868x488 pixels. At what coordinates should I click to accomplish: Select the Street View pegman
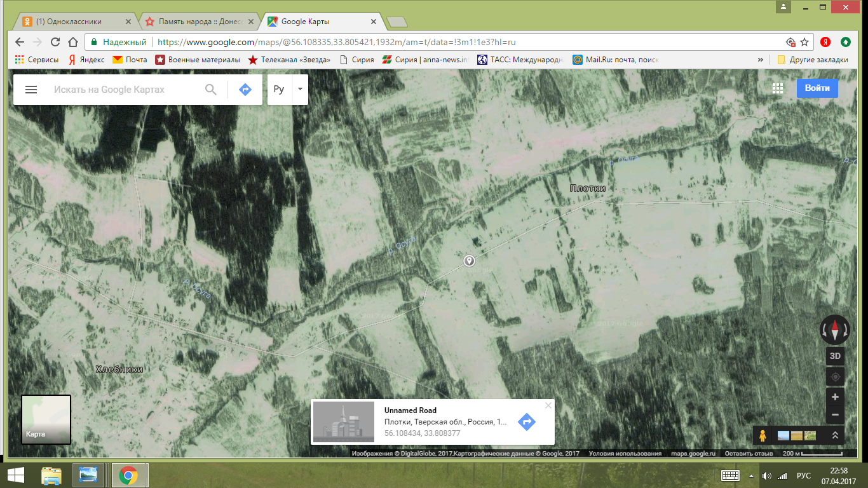tap(763, 435)
